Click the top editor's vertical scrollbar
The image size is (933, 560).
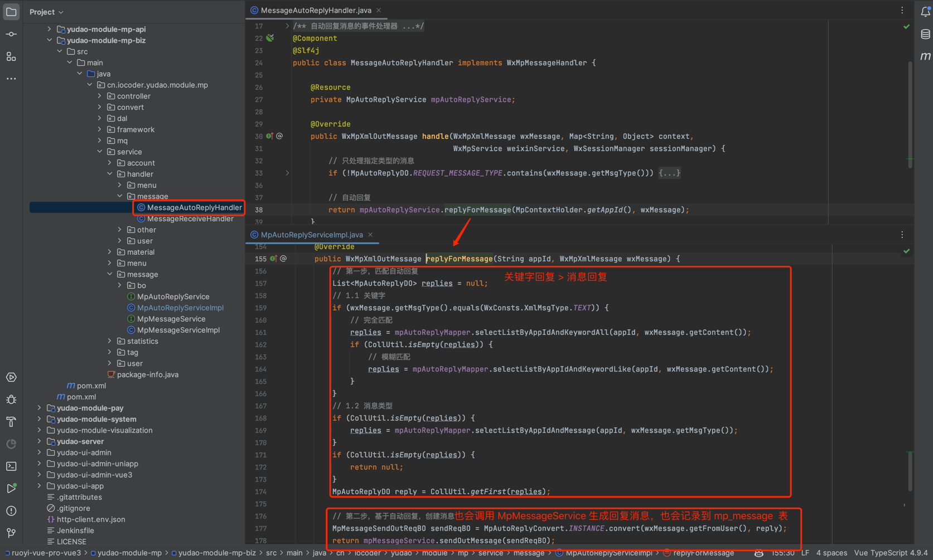pos(910,111)
